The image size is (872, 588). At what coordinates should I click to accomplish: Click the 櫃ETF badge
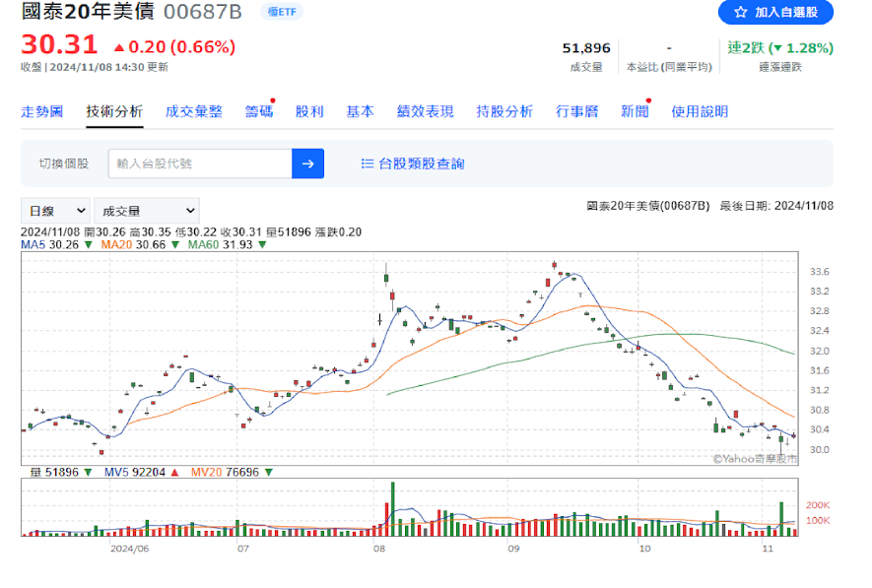coord(282,12)
